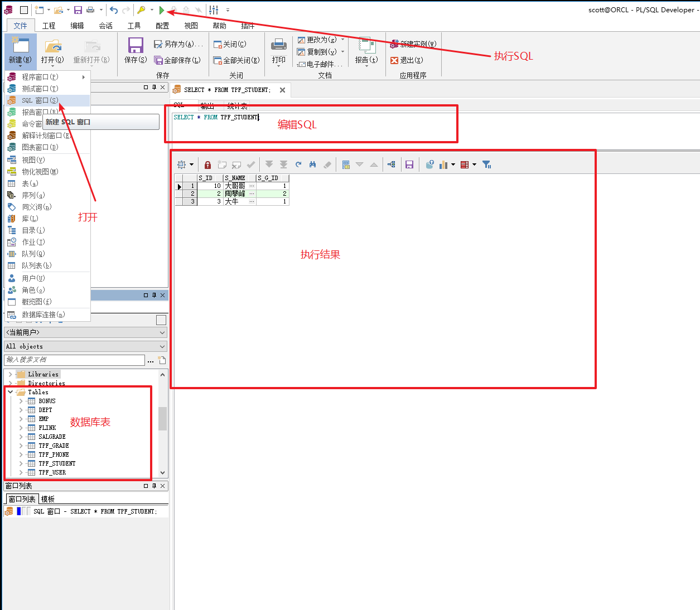Open the 会话 ribbon tab
This screenshot has width=700, height=610.
tap(106, 26)
